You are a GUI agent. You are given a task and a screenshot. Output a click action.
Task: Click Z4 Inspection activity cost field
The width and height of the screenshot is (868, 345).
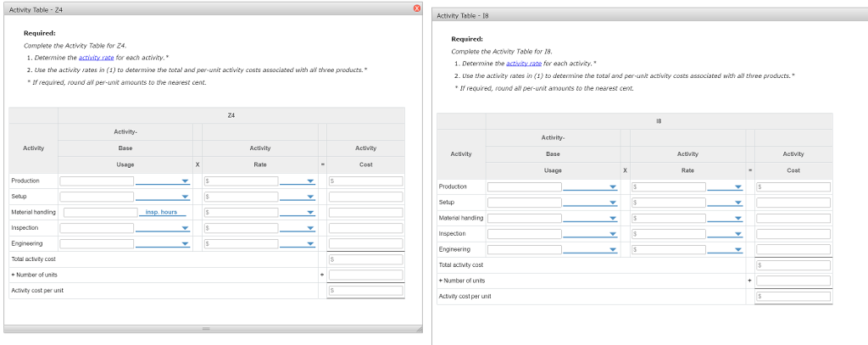366,228
